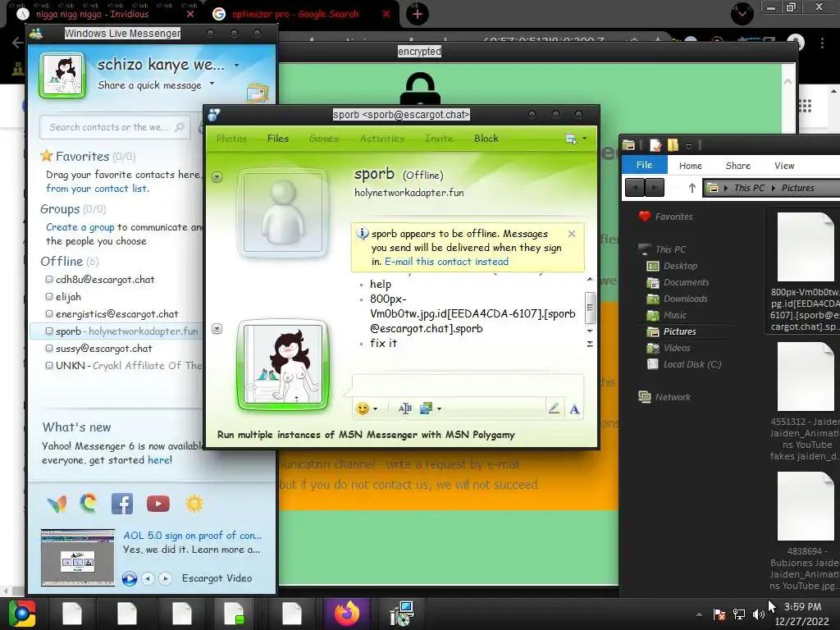Open the Files menu in chat window
The height and width of the screenshot is (630, 840).
[278, 139]
